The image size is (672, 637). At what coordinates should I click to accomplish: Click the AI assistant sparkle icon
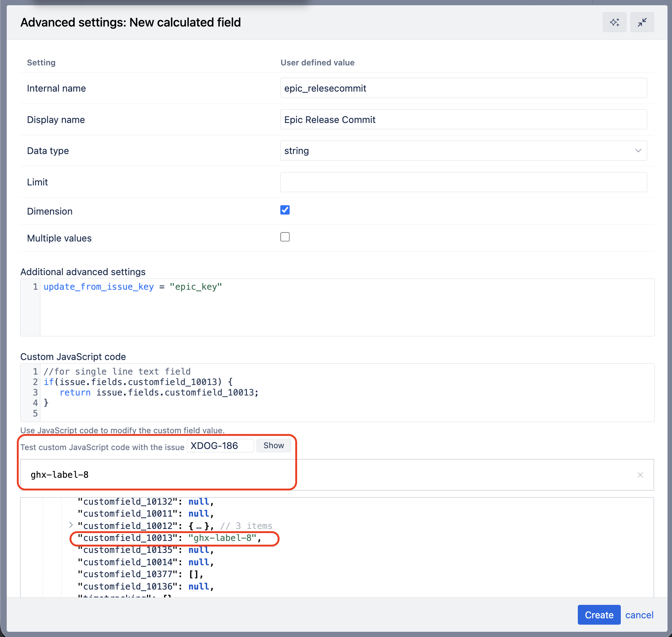pos(614,22)
